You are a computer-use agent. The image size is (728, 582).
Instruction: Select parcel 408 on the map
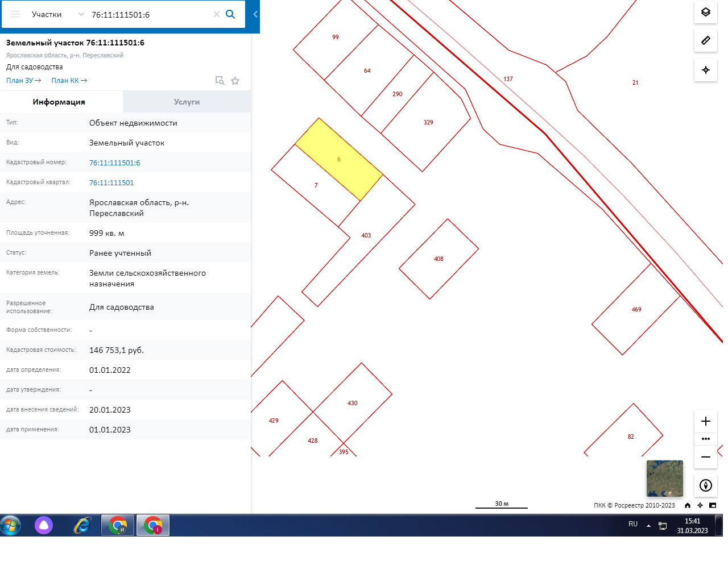pyautogui.click(x=439, y=259)
